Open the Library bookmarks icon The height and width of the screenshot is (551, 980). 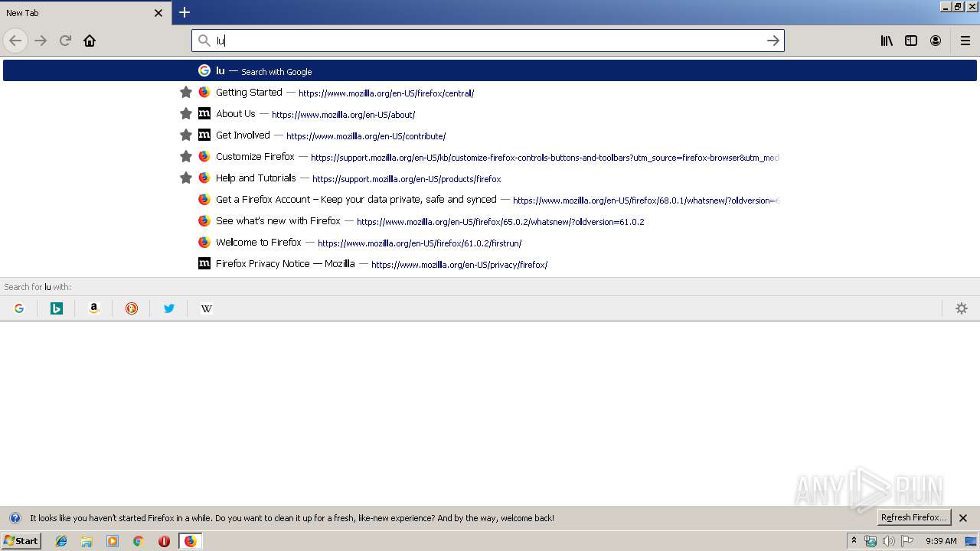pyautogui.click(x=887, y=41)
